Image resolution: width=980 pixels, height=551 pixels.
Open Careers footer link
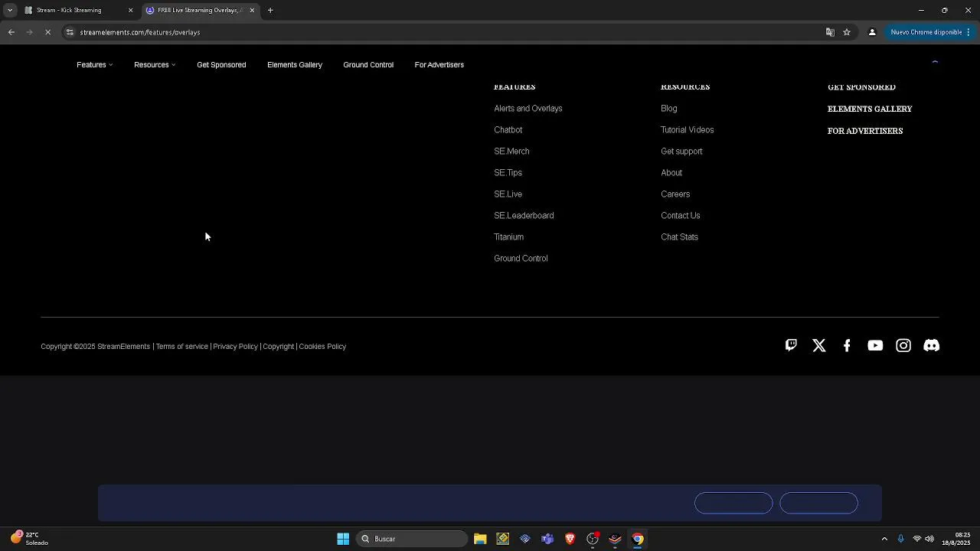click(675, 194)
